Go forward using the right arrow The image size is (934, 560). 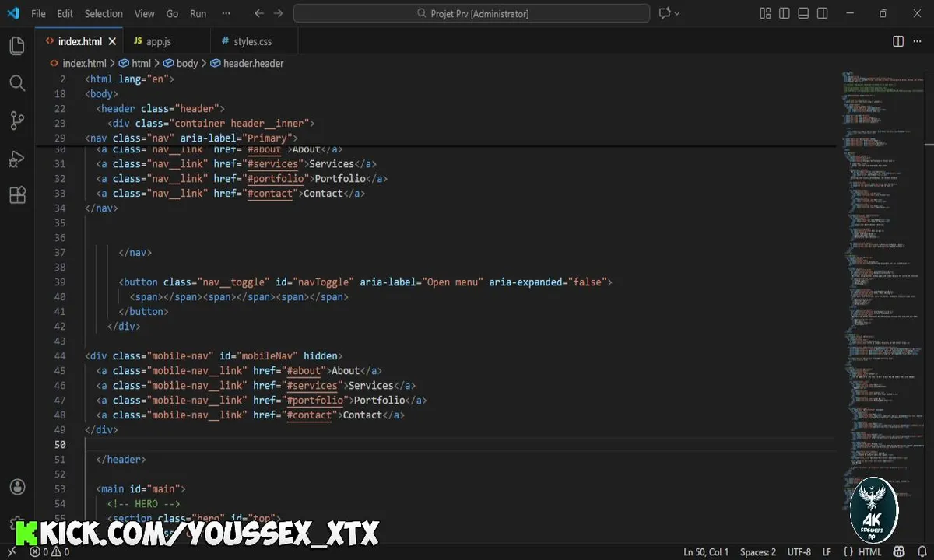coord(279,13)
